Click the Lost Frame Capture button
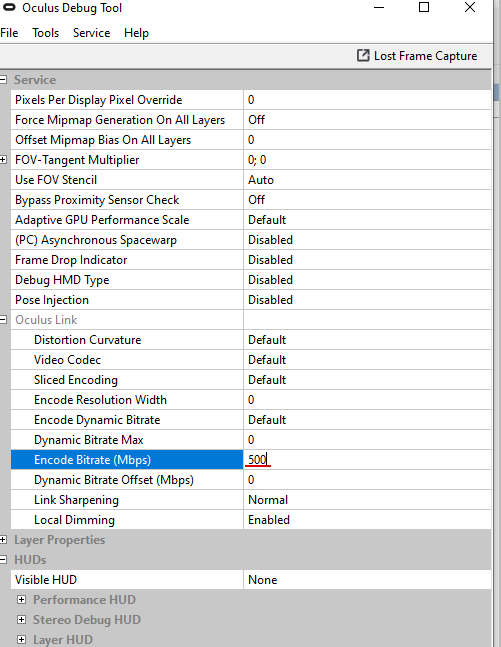Image resolution: width=501 pixels, height=647 pixels. click(417, 55)
